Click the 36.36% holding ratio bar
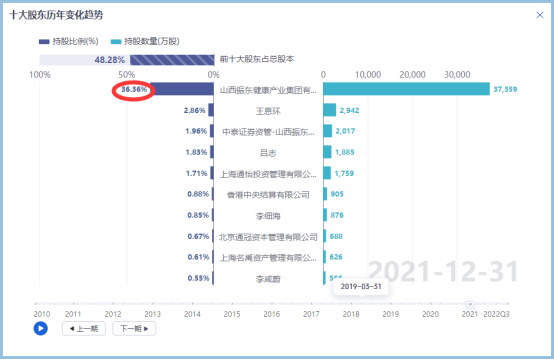This screenshot has height=360, width=554. (182, 89)
